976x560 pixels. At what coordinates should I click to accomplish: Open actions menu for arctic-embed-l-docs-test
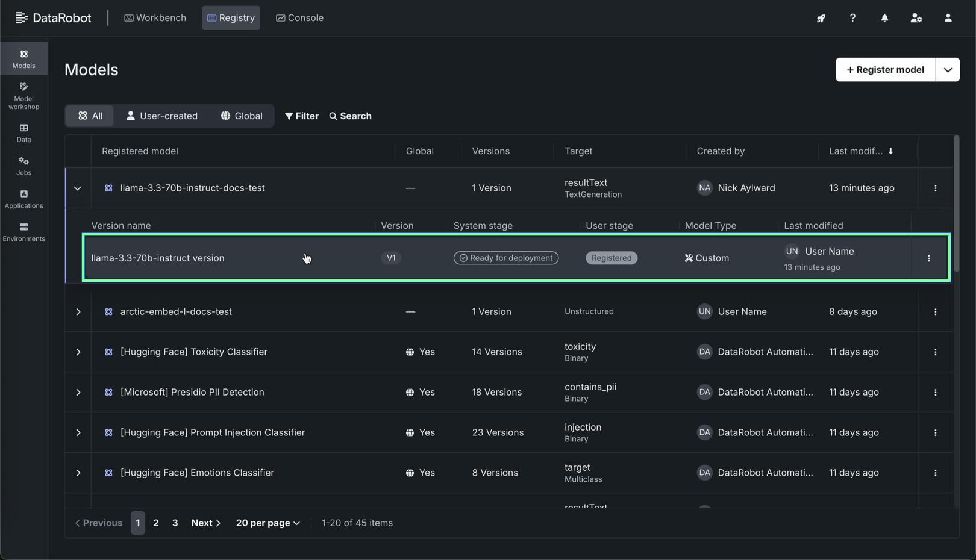pyautogui.click(x=935, y=312)
